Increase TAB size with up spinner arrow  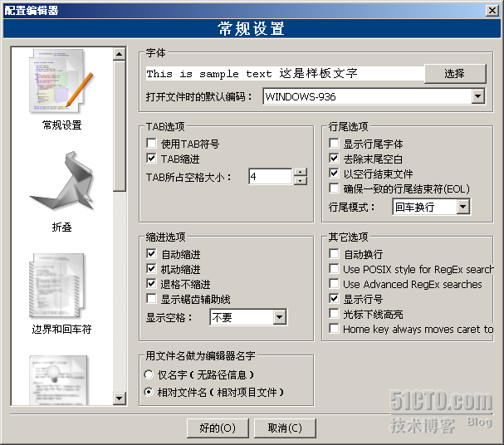coord(301,172)
